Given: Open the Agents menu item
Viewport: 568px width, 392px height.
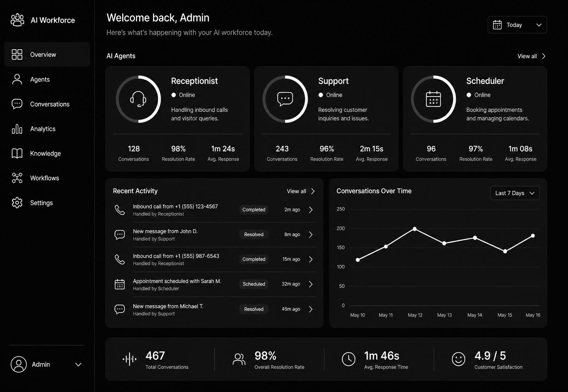Looking at the screenshot, I should click(x=47, y=79).
